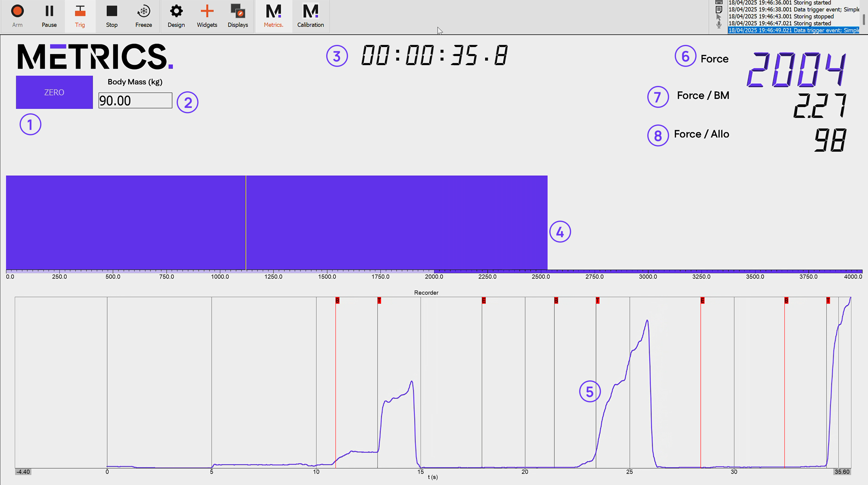The width and height of the screenshot is (868, 485).
Task: Click the Force / BM readout 2.27
Action: point(819,106)
